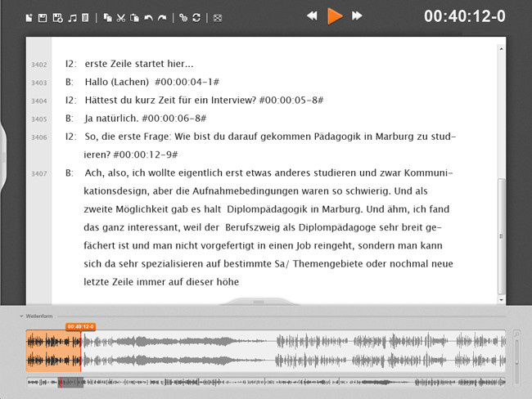
Task: Click the 'Ja natürlich.' text
Action: click(111, 119)
